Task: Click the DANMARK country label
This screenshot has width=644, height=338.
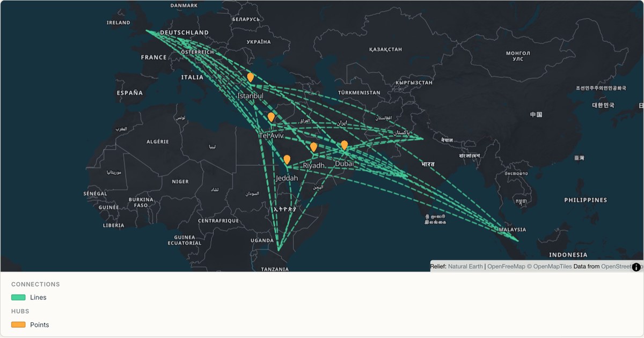Action: pyautogui.click(x=184, y=5)
